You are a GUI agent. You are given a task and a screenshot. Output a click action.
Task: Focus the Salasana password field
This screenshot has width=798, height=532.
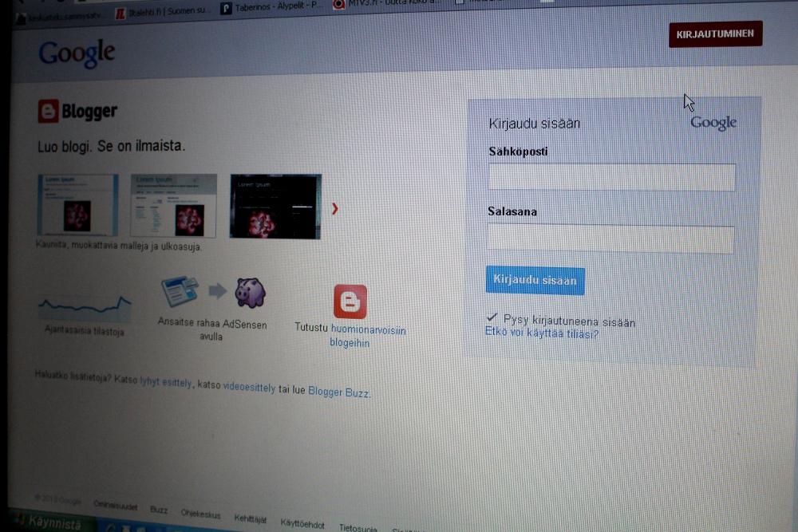610,239
